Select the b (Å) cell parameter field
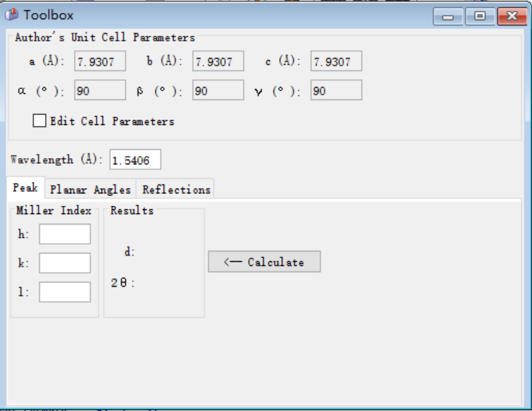 click(218, 61)
